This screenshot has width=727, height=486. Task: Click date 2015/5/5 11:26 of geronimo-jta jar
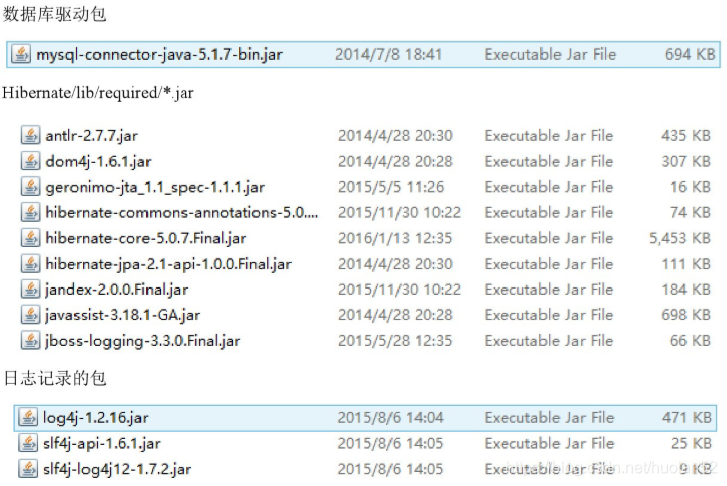(x=391, y=187)
